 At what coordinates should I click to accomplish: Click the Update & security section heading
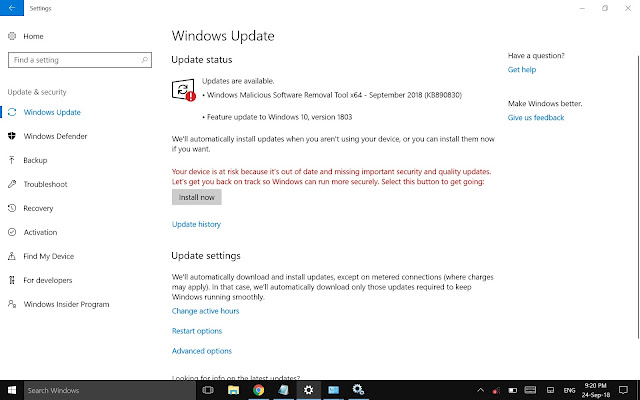click(x=37, y=92)
